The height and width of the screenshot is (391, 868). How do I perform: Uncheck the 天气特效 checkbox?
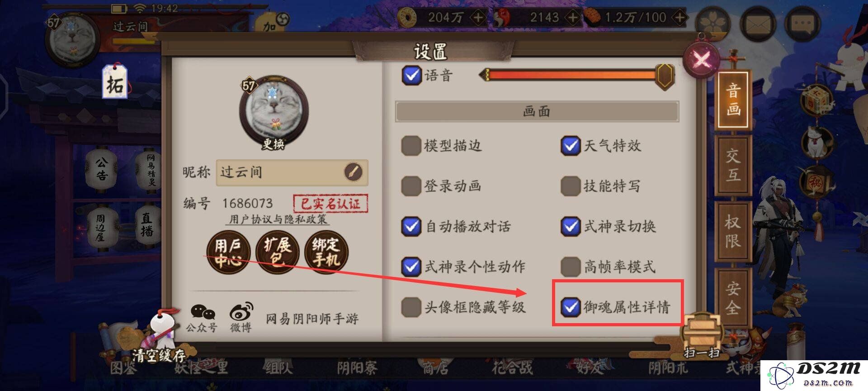(570, 146)
